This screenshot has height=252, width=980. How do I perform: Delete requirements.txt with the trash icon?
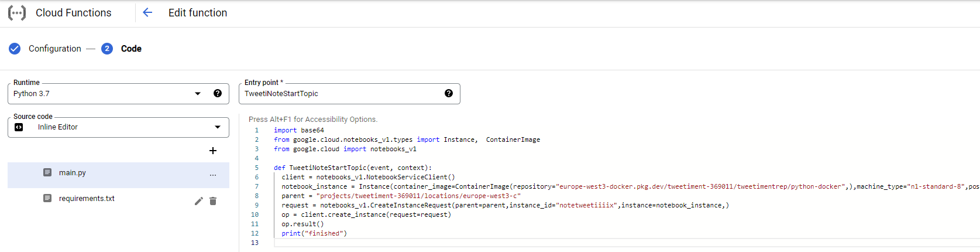pyautogui.click(x=213, y=201)
